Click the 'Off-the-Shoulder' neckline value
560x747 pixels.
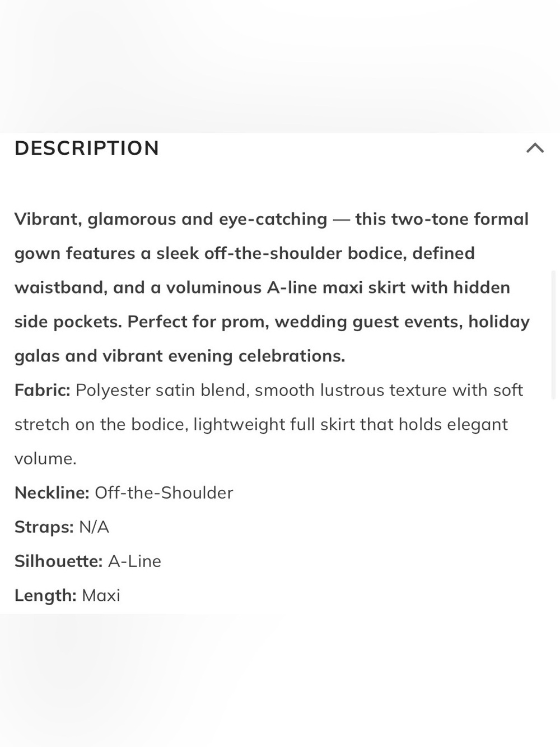pos(164,493)
